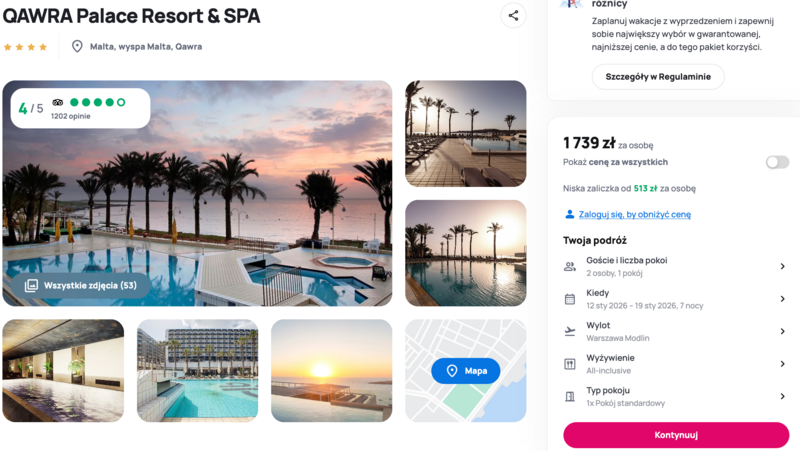Click the calendar icon beside Kiedy
This screenshot has width=800, height=451.
point(570,299)
